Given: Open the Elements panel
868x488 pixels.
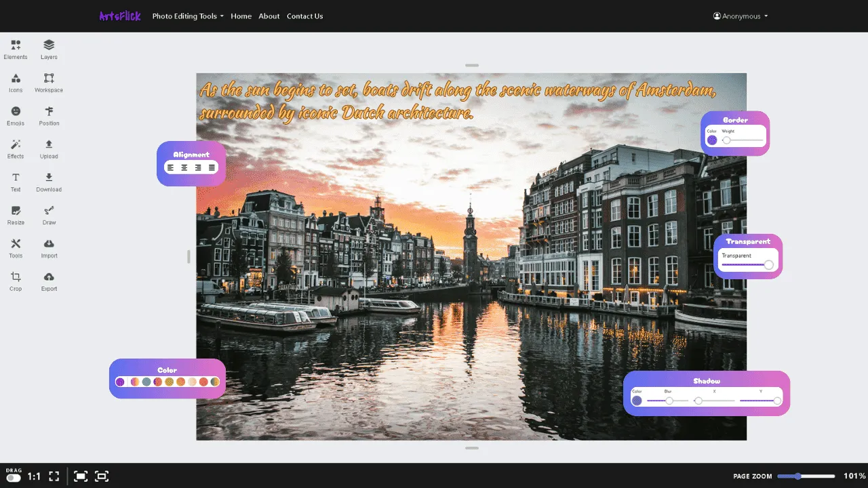Looking at the screenshot, I should pyautogui.click(x=16, y=49).
